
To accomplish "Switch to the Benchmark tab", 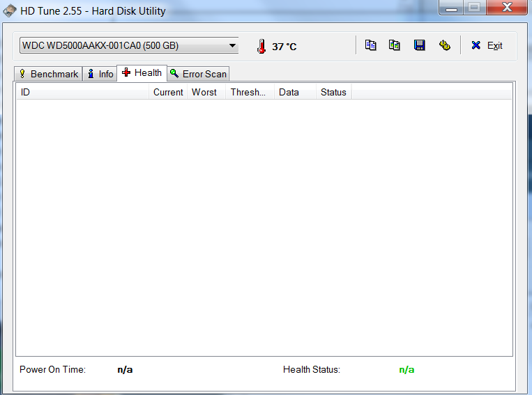I will [x=48, y=74].
